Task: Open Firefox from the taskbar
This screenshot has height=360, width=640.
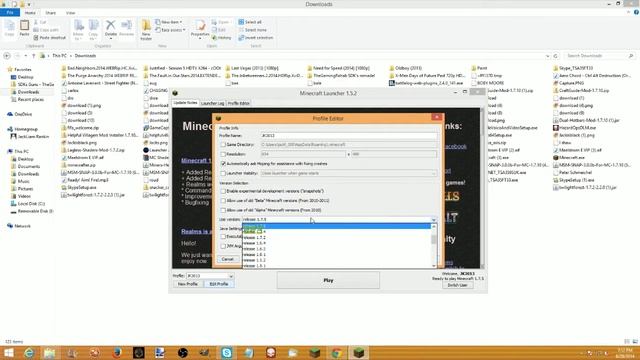Action: coord(117,353)
